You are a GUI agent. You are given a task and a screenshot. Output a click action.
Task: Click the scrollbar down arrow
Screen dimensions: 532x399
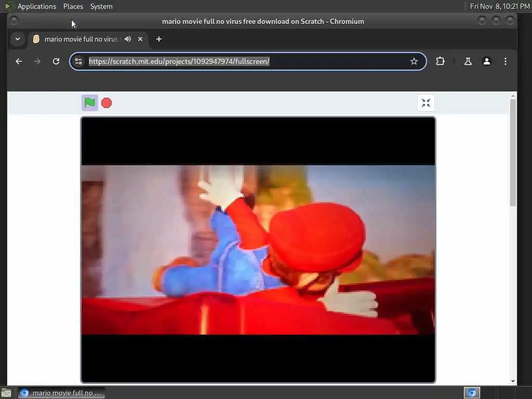click(x=513, y=381)
